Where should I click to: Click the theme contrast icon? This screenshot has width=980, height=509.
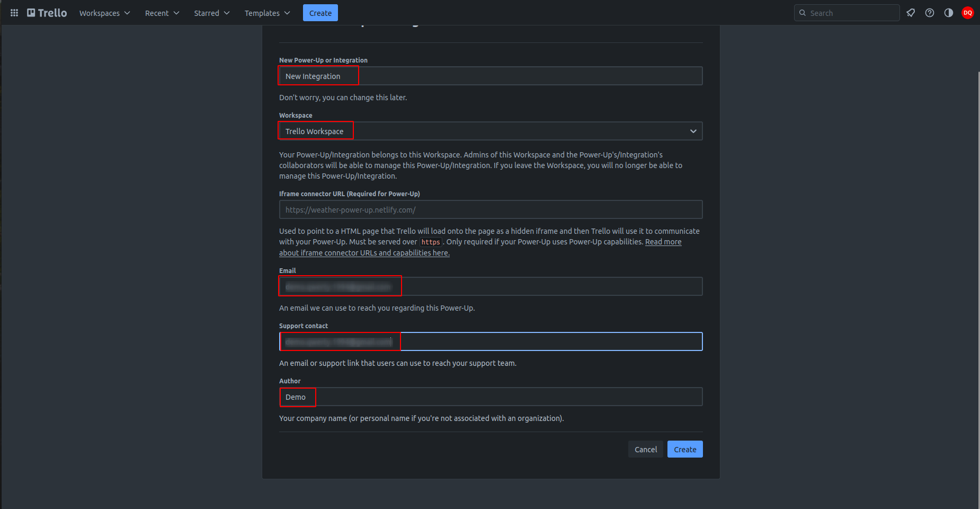point(949,13)
